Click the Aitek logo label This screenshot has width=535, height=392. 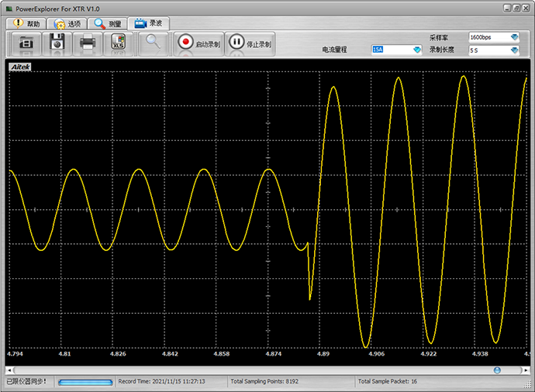(20, 67)
